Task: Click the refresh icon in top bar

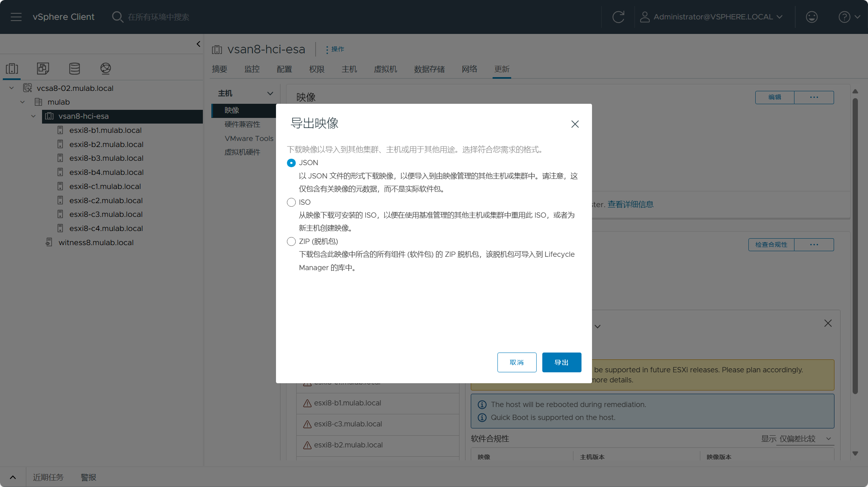Action: pos(618,17)
